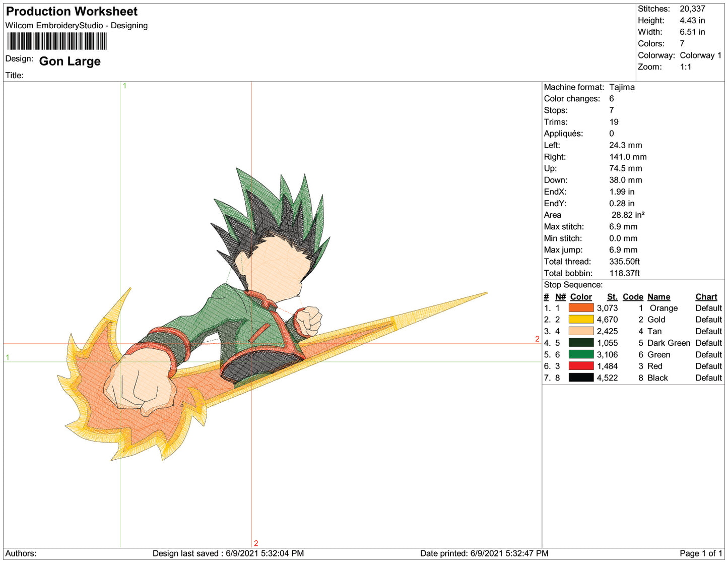Screen dimensions: 728x563
Task: Click the 'Dark Green' thread name
Action: click(x=669, y=343)
